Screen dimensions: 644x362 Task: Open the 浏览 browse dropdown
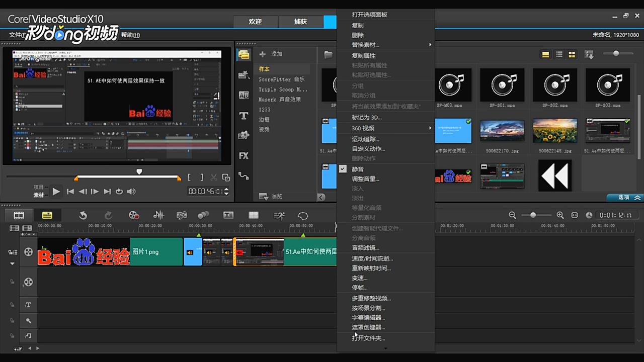[x=271, y=197]
